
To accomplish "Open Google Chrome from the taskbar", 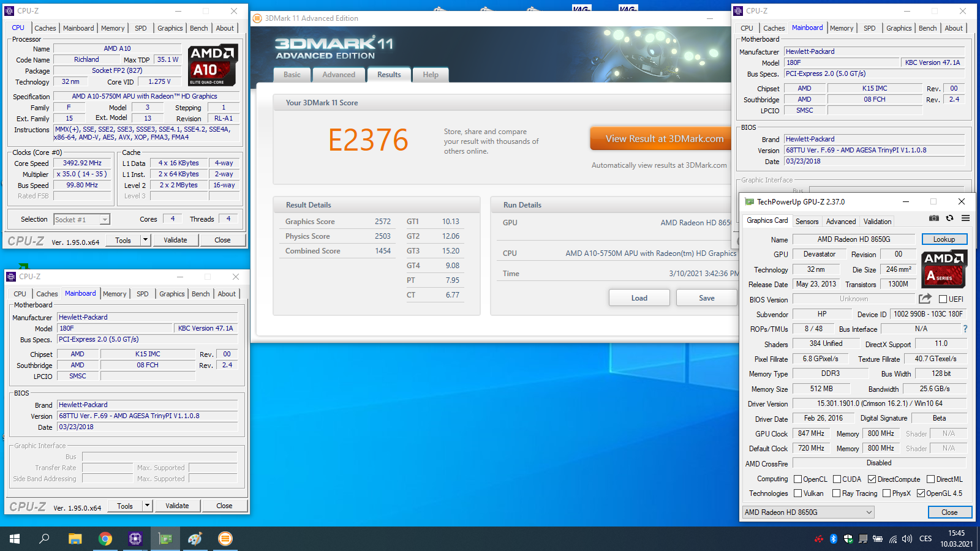I will click(x=105, y=539).
